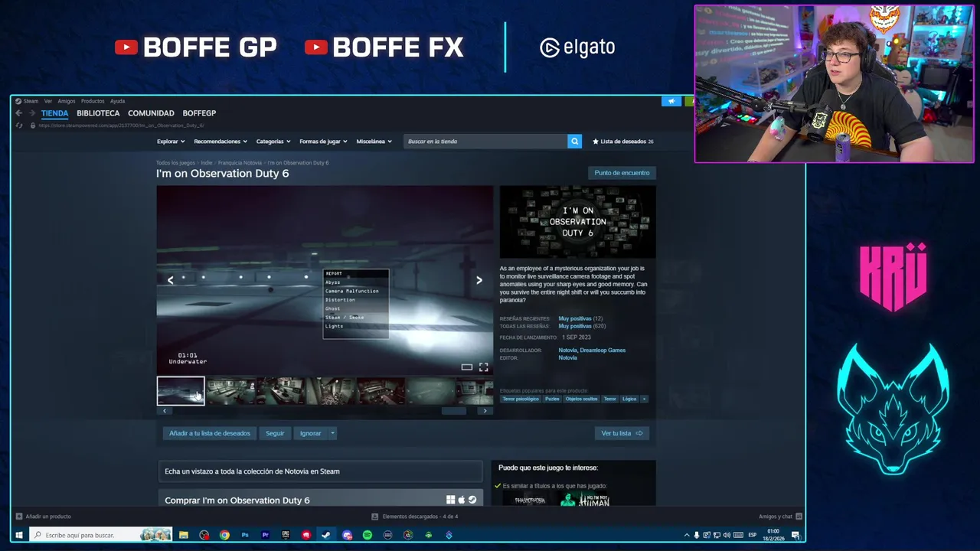Expand the Recomendaciones store menu

point(220,142)
